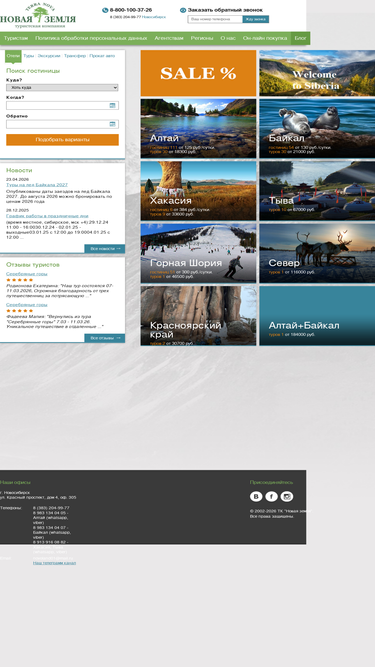The width and height of the screenshot is (375, 667).
Task: Select the Туры search tab
Action: pyautogui.click(x=28, y=56)
